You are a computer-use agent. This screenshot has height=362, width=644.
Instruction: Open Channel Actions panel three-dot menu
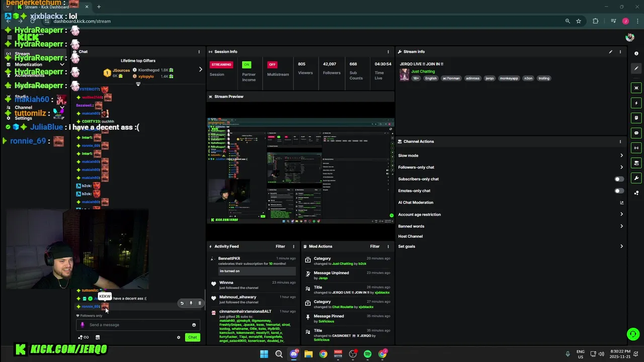620,141
